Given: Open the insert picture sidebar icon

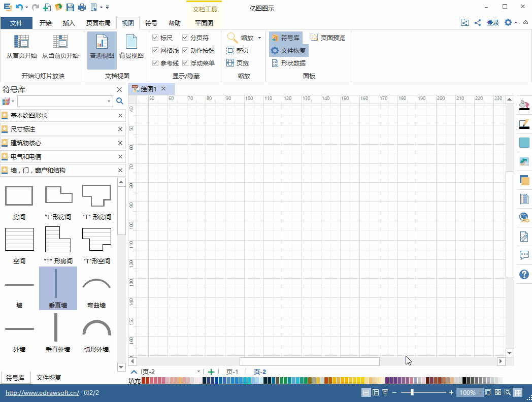Looking at the screenshot, I should point(524,161).
